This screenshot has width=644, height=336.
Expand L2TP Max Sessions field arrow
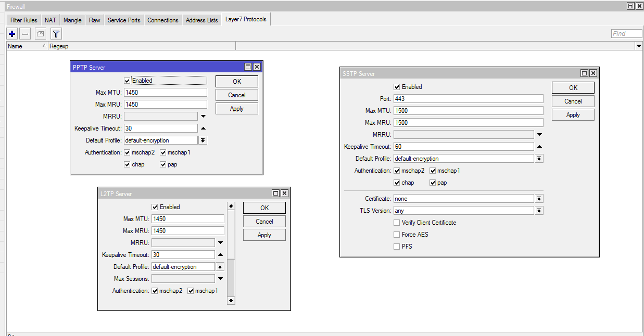coord(220,279)
